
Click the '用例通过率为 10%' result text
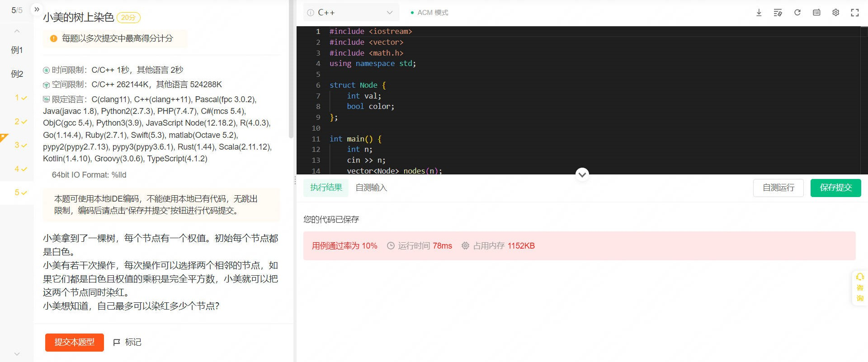(x=344, y=246)
